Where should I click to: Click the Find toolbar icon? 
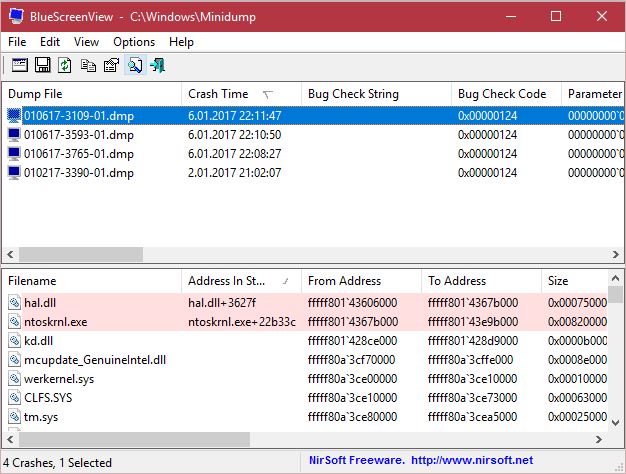click(x=135, y=65)
